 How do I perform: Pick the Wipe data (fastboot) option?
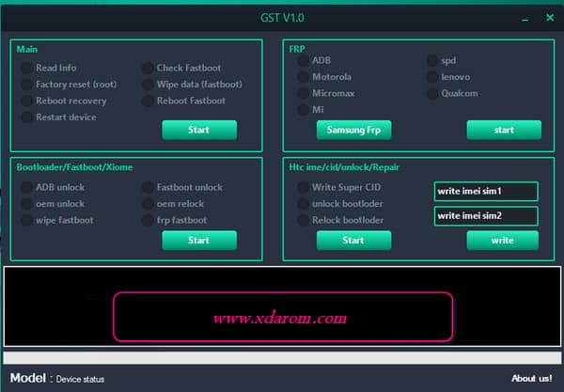[149, 85]
